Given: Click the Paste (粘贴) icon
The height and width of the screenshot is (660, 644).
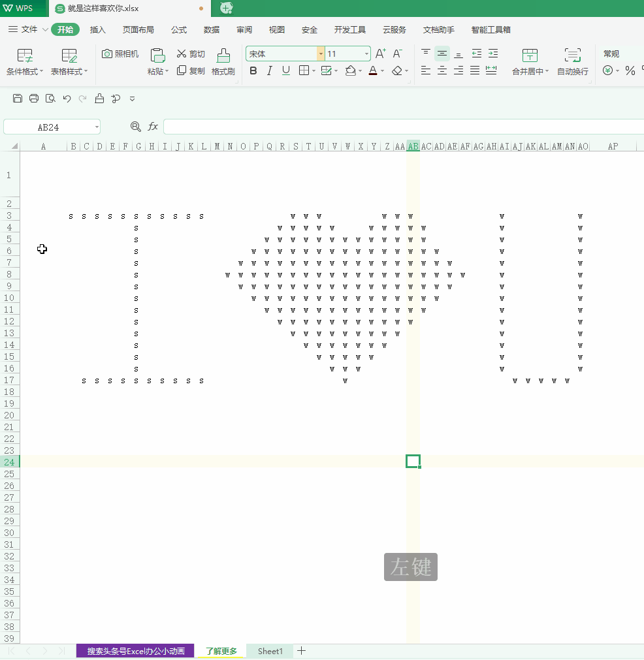Looking at the screenshot, I should pos(157,55).
